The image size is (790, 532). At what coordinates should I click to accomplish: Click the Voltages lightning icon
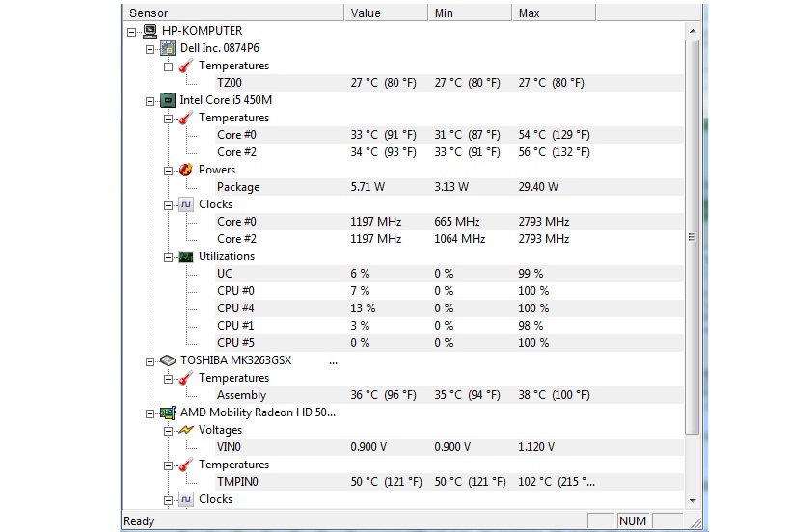[x=186, y=430]
